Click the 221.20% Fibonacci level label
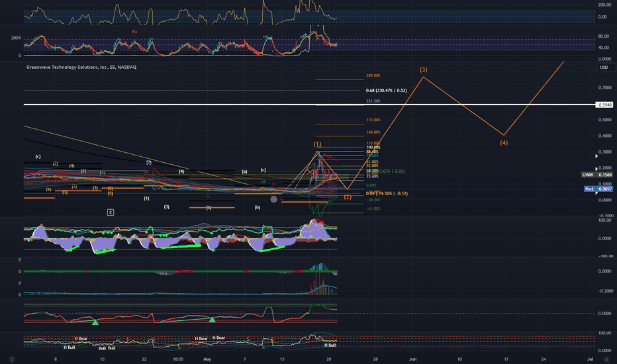This screenshot has width=617, height=364. tap(373, 101)
